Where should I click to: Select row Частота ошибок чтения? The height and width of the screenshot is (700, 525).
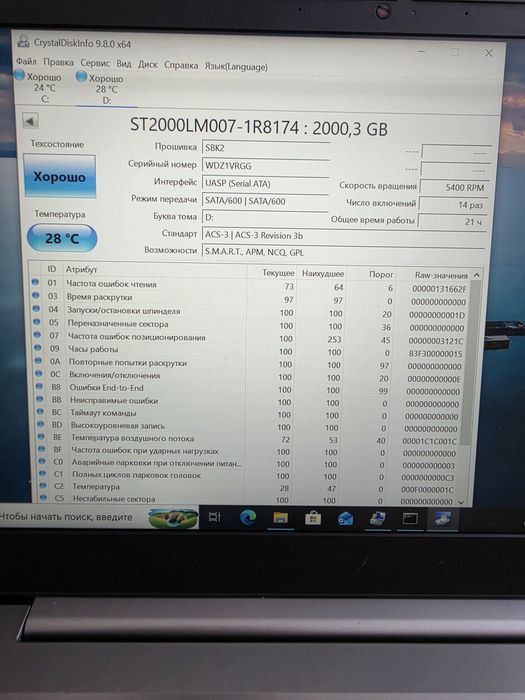[250, 285]
